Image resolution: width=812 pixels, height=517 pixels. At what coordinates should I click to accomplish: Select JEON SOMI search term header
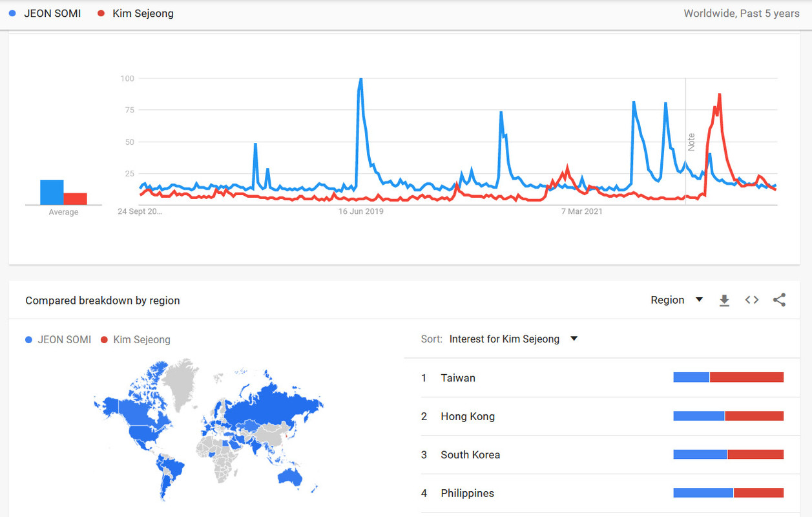[x=45, y=13]
